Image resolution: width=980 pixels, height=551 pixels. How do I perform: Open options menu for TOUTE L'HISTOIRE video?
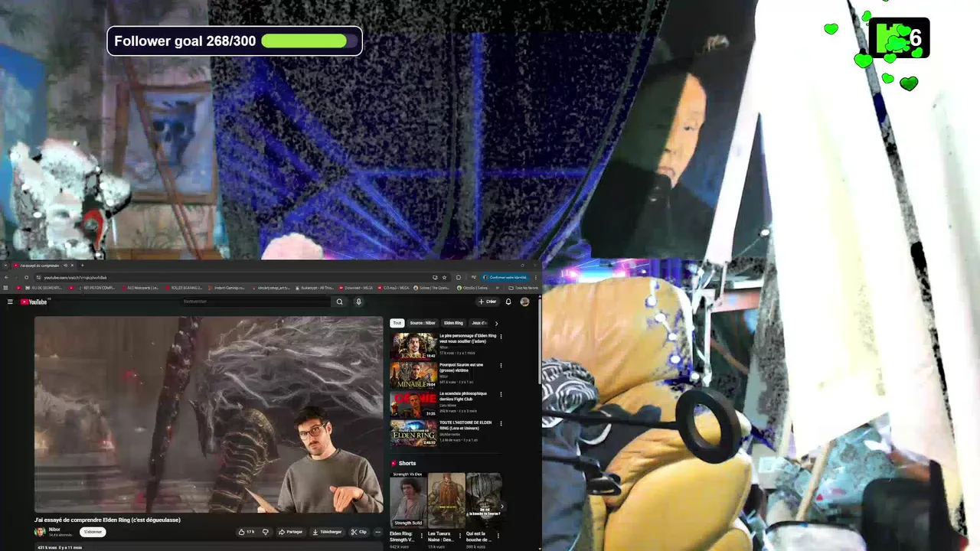coord(501,423)
